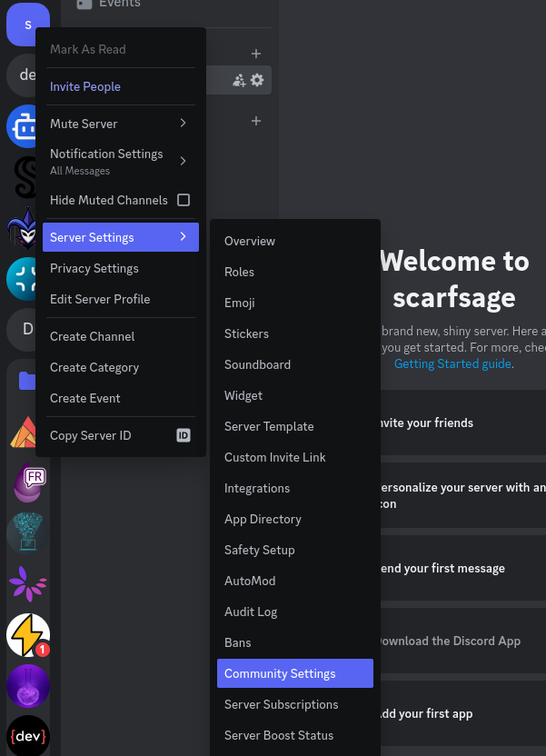
Task: Select the 's' server avatar
Action: tap(28, 23)
